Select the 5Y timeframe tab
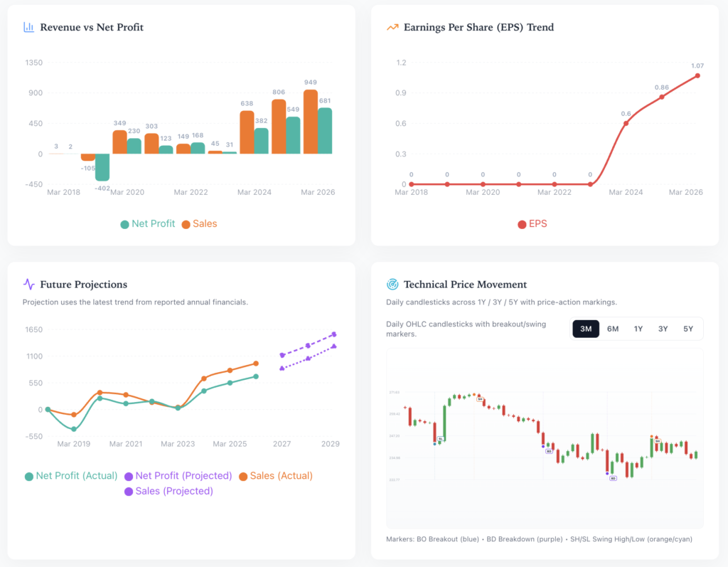Image resolution: width=728 pixels, height=567 pixels. pos(687,329)
